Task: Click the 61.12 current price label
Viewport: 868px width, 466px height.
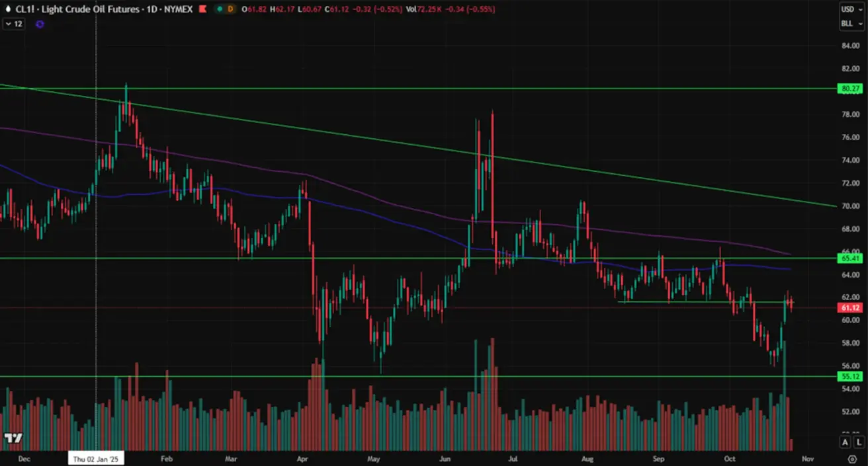Action: click(x=849, y=308)
